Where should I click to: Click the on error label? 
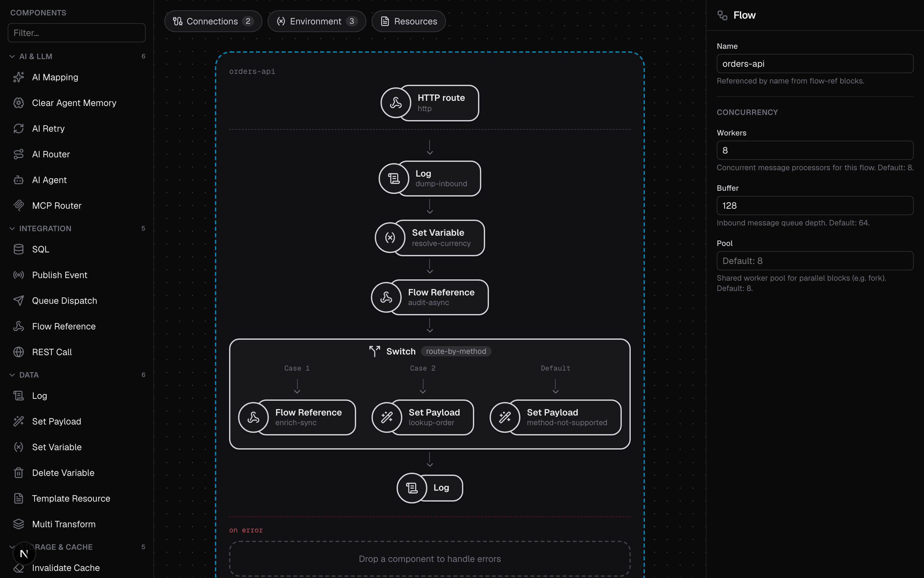[246, 530]
